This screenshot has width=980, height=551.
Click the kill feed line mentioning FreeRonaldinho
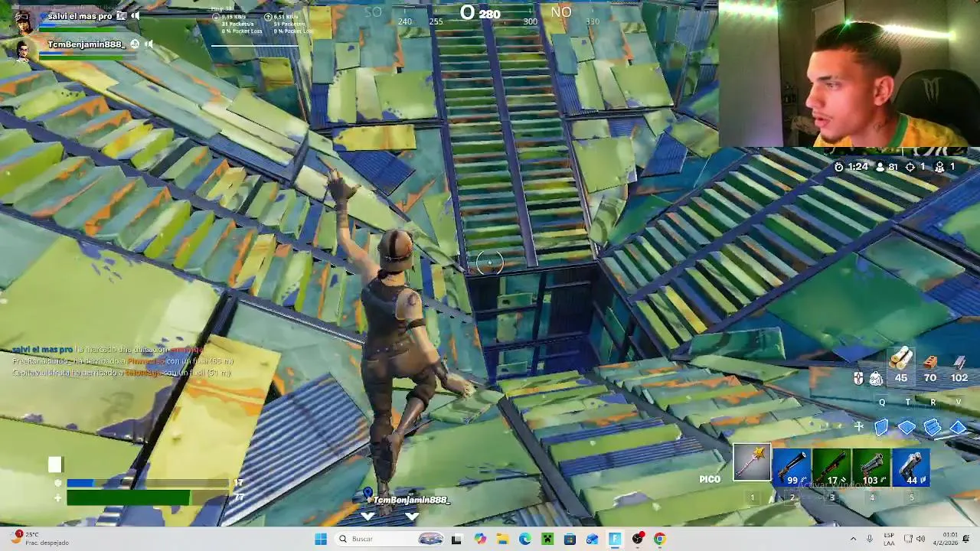[122, 360]
